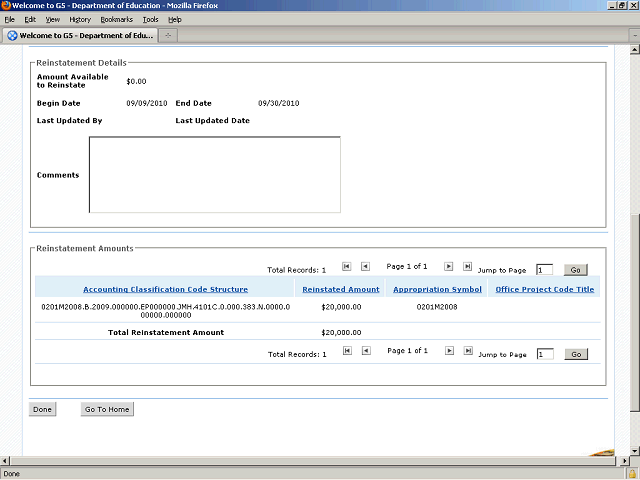
Task: Click first page icon in bottom pagination
Action: (x=346, y=351)
